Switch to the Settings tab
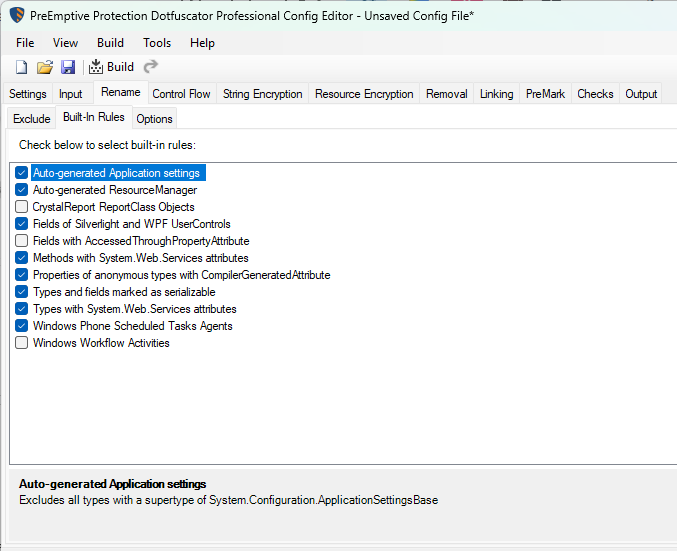The width and height of the screenshot is (677, 551). (28, 94)
